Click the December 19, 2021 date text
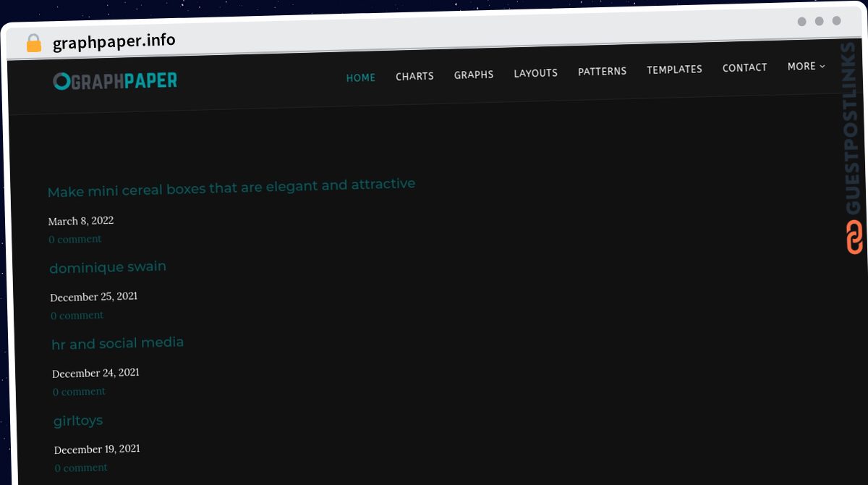 pyautogui.click(x=98, y=450)
